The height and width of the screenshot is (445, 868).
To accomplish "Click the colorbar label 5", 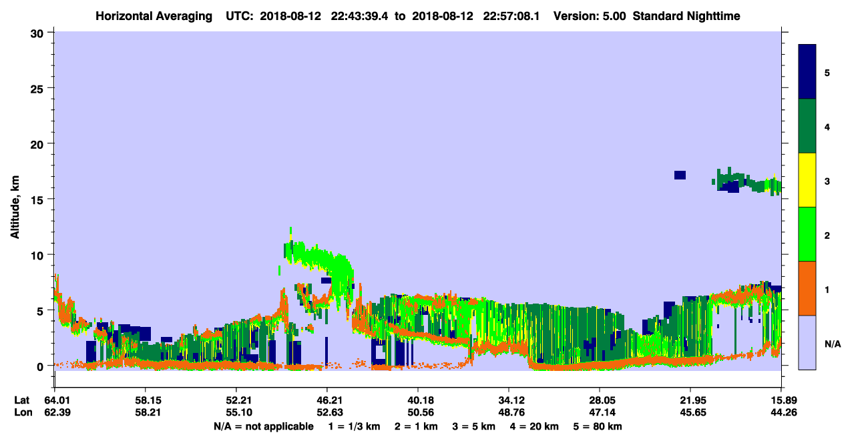I will tap(827, 72).
